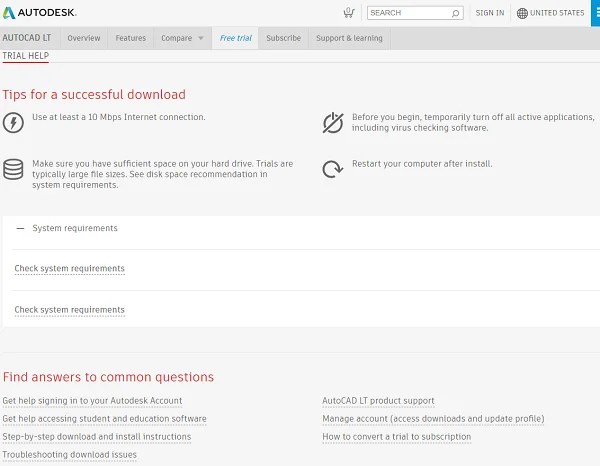Open the Features tab
Image resolution: width=600 pixels, height=466 pixels.
click(130, 38)
